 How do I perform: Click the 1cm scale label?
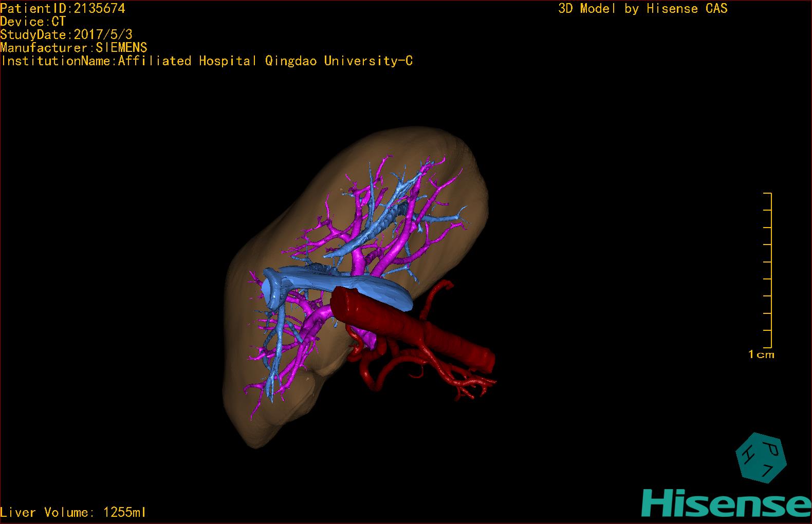tap(761, 354)
